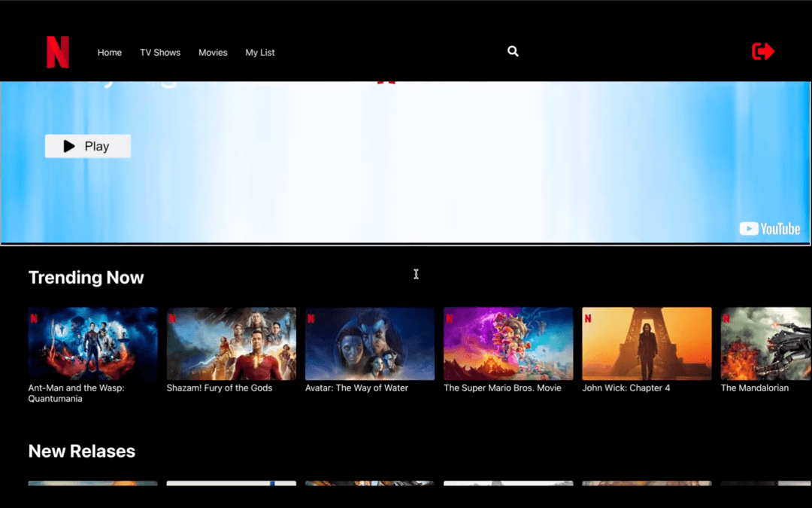
Task: Switch to the Movies page
Action: pos(213,53)
